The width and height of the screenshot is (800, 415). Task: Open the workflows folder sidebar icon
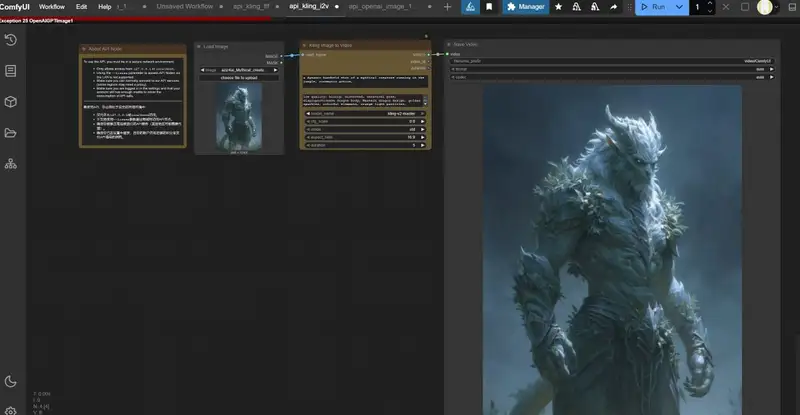tap(11, 133)
